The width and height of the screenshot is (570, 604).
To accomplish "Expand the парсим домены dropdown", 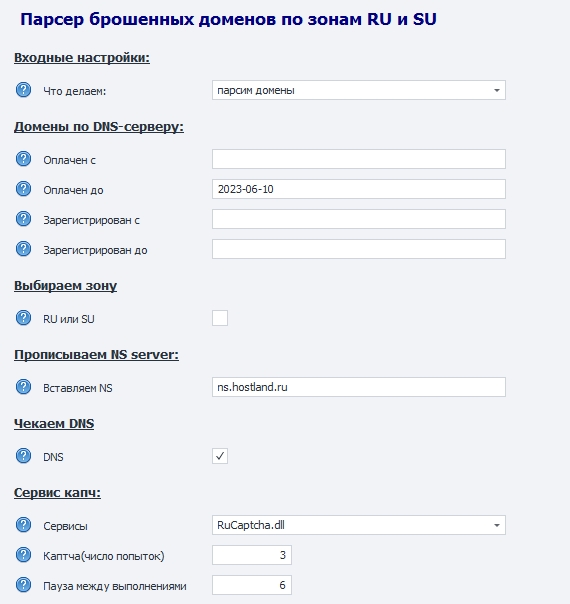I will (x=359, y=90).
